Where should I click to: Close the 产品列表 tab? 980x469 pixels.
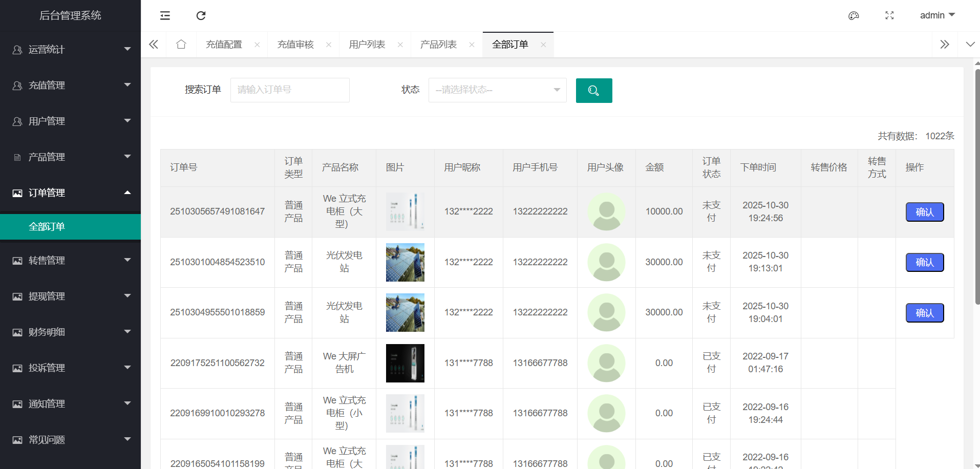coord(472,45)
